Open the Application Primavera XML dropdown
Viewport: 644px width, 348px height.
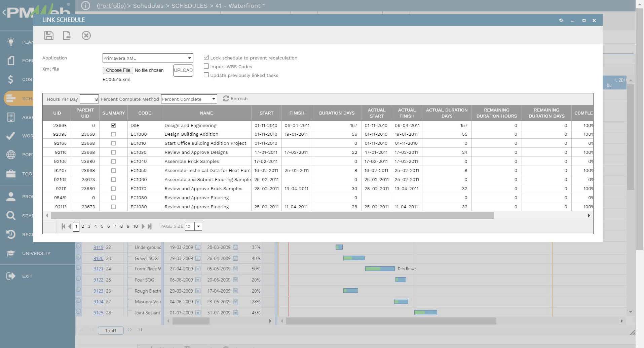(189, 58)
